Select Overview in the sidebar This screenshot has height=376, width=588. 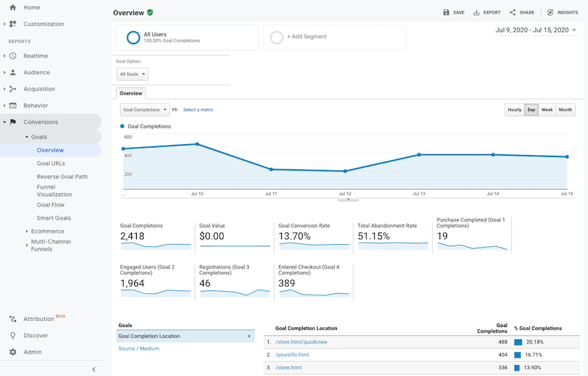pos(50,150)
